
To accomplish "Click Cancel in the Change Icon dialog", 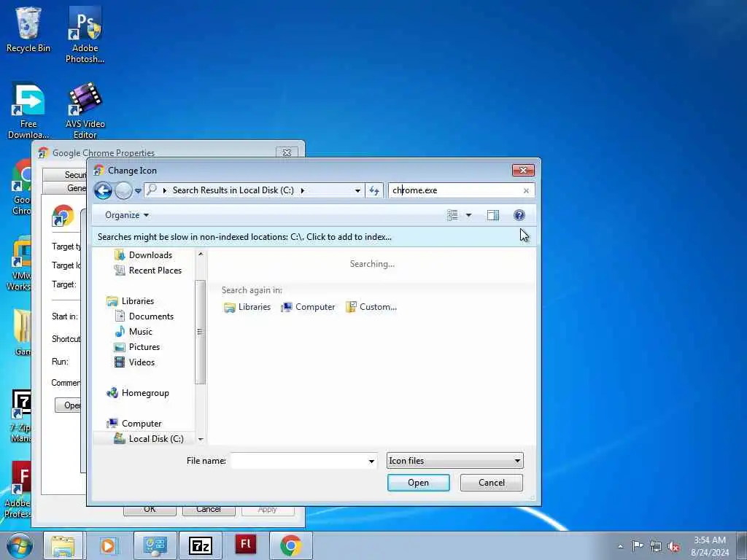I will tap(491, 483).
